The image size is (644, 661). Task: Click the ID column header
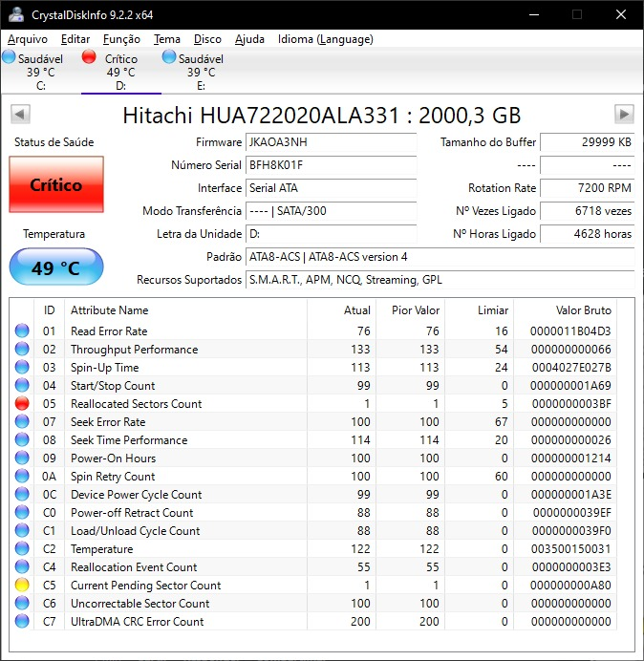(49, 310)
